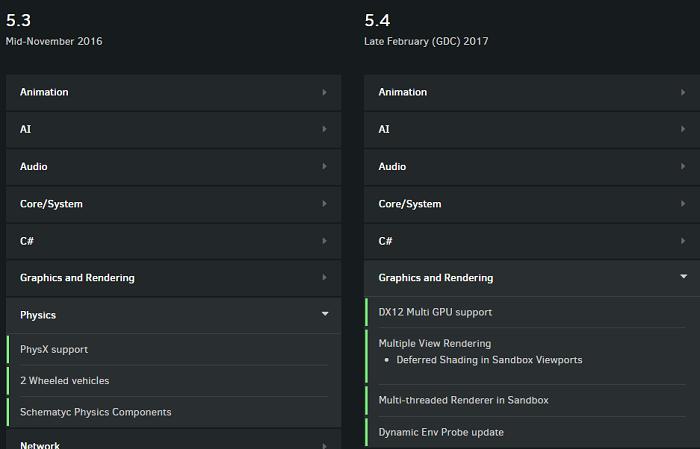
Task: Expand the 5.4 Audio section
Action: coord(532,166)
